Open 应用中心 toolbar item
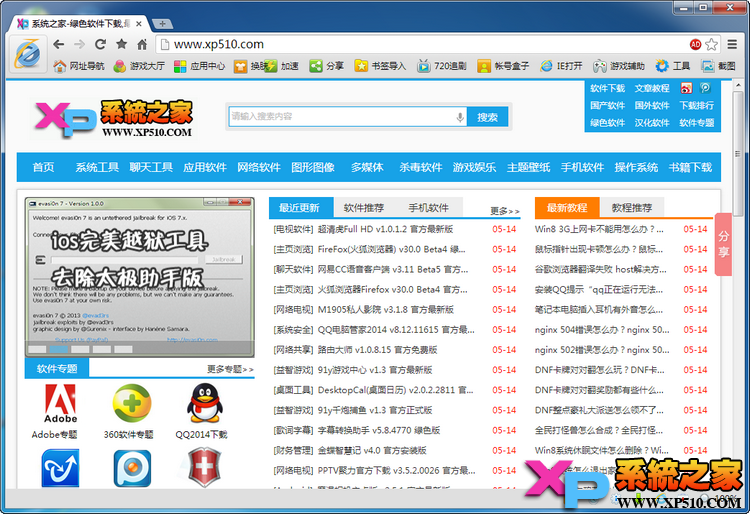Viewport: 750px width, 514px height. point(199,66)
